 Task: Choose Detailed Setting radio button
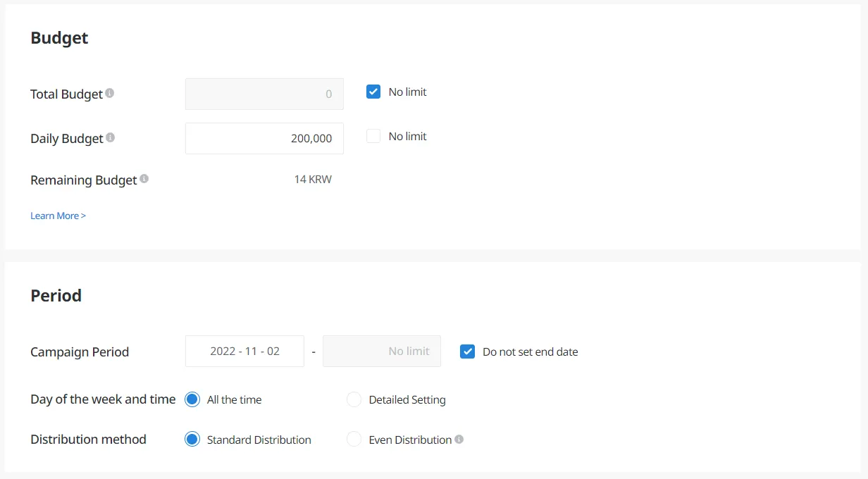(354, 399)
